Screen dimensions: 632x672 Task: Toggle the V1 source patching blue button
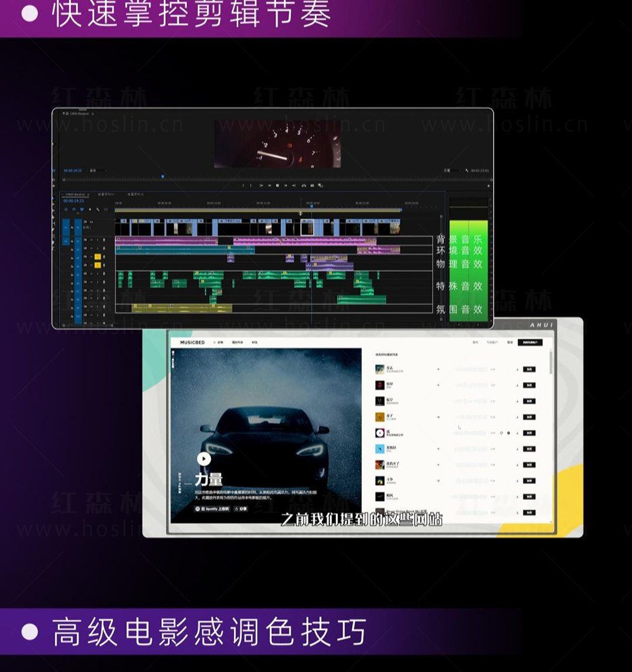[x=66, y=227]
